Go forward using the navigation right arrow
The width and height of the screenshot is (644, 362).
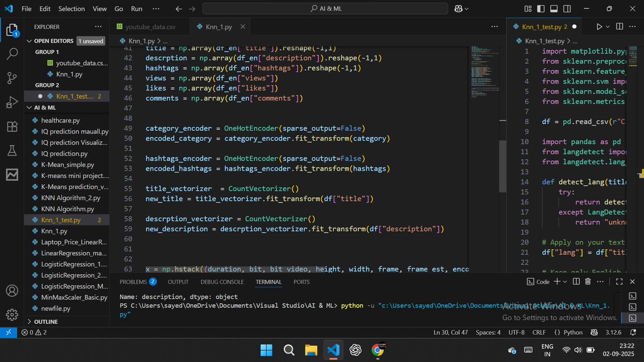(193, 9)
